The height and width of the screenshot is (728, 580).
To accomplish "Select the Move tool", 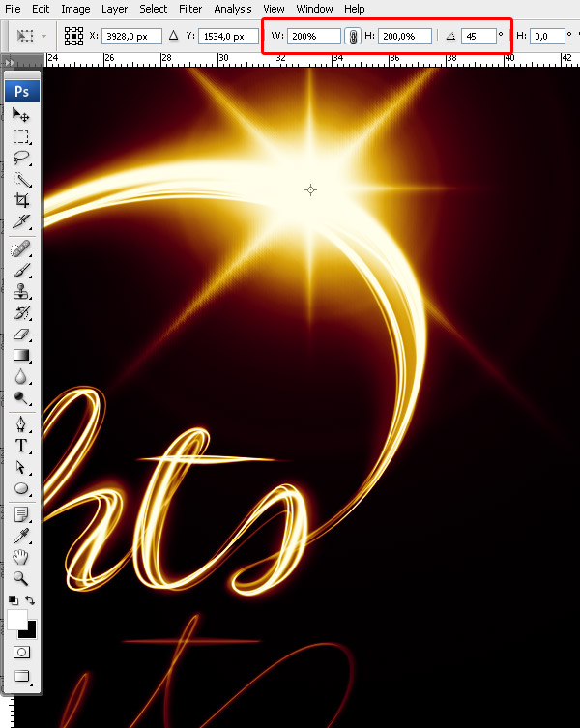I will tap(21, 115).
